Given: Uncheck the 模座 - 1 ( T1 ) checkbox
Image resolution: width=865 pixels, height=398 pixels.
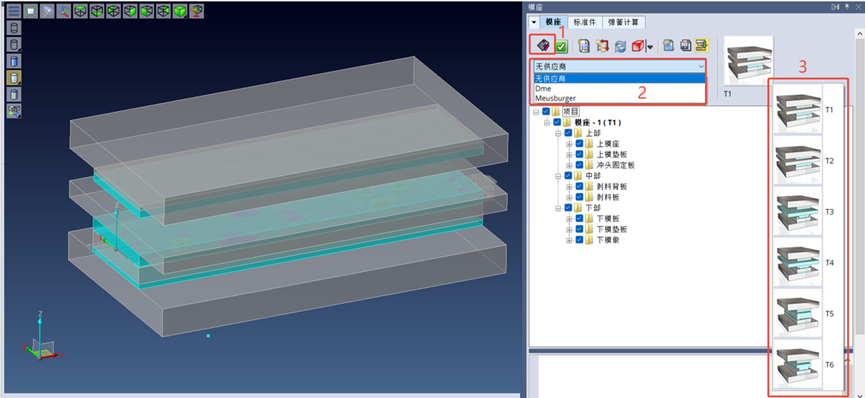Looking at the screenshot, I should click(557, 123).
